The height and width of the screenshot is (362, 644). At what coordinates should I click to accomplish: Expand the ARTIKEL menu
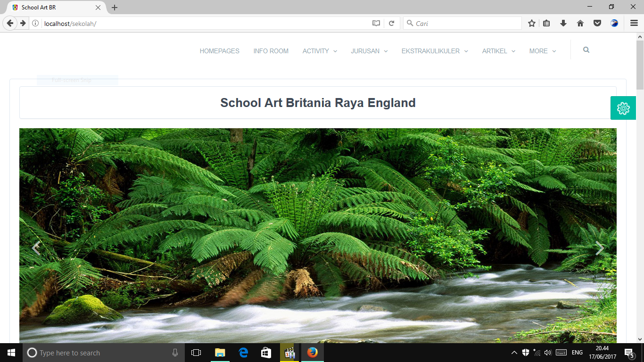coord(498,51)
